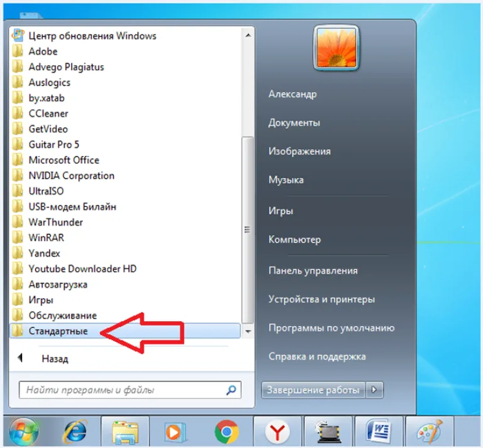The width and height of the screenshot is (483, 448).
Task: Open Справка и поддержка
Action: click(317, 357)
